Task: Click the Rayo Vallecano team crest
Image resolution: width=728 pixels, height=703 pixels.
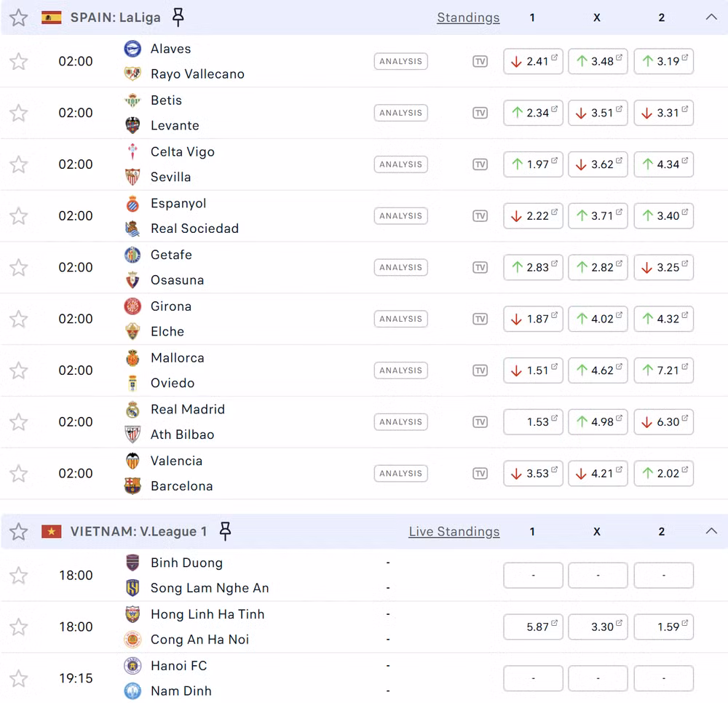Action: point(132,74)
